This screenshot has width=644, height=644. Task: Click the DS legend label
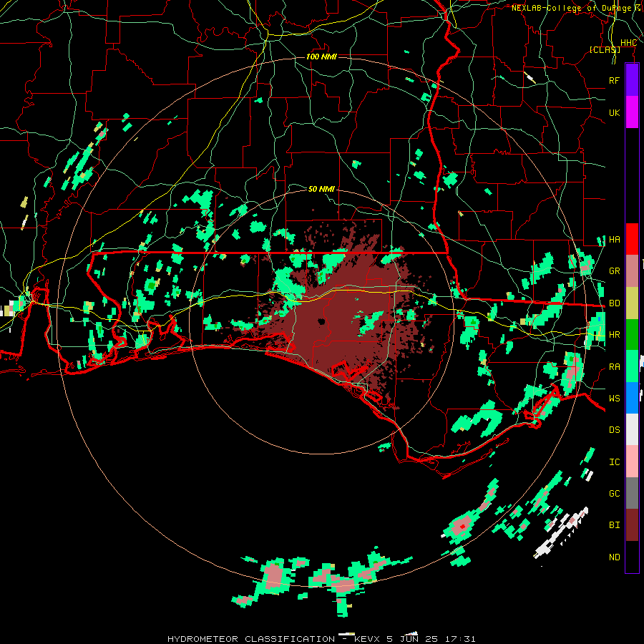pyautogui.click(x=614, y=430)
